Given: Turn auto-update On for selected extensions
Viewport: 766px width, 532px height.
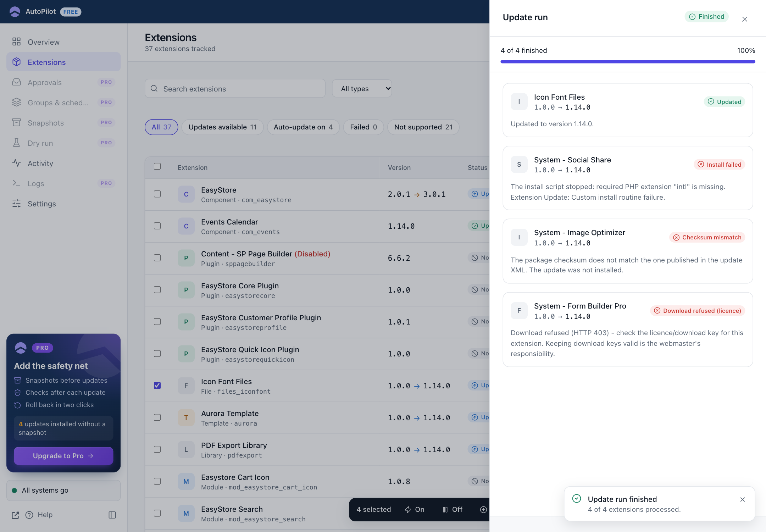Looking at the screenshot, I should tap(414, 510).
